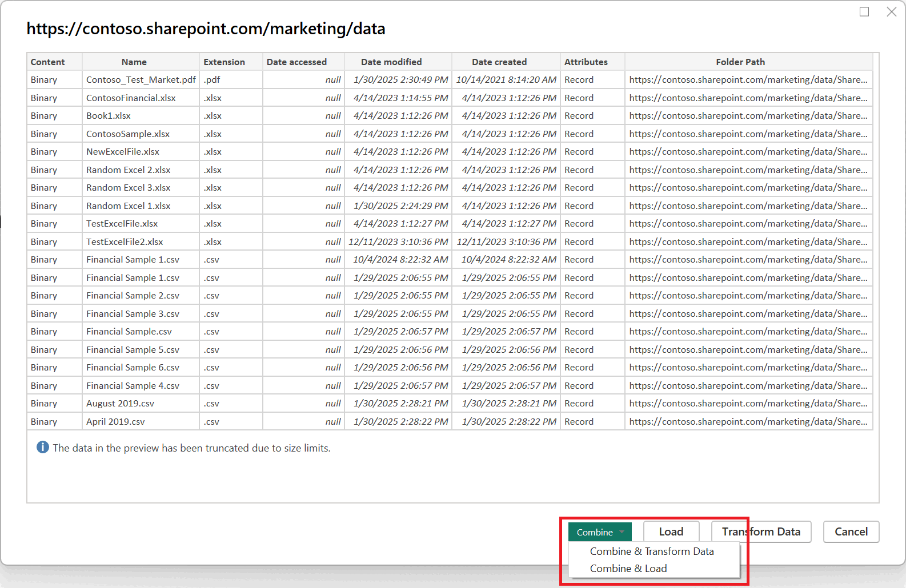
Task: Maximize the dialog window
Action: click(864, 12)
